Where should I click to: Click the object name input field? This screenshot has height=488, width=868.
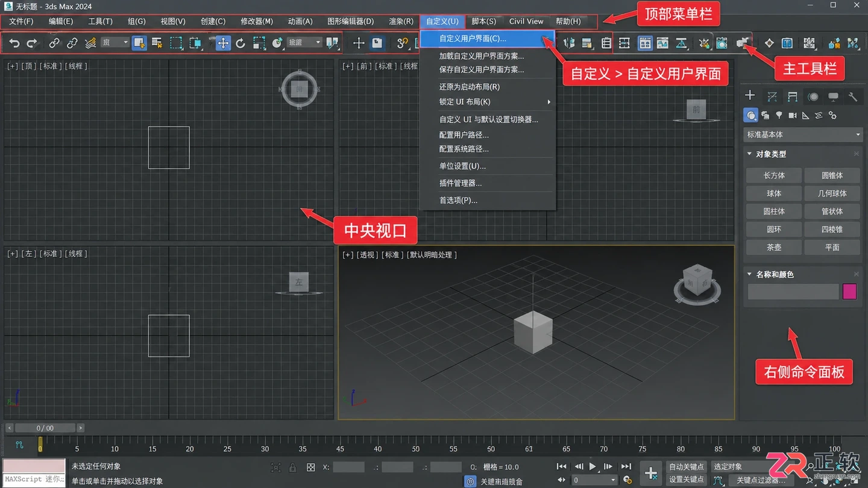(793, 292)
